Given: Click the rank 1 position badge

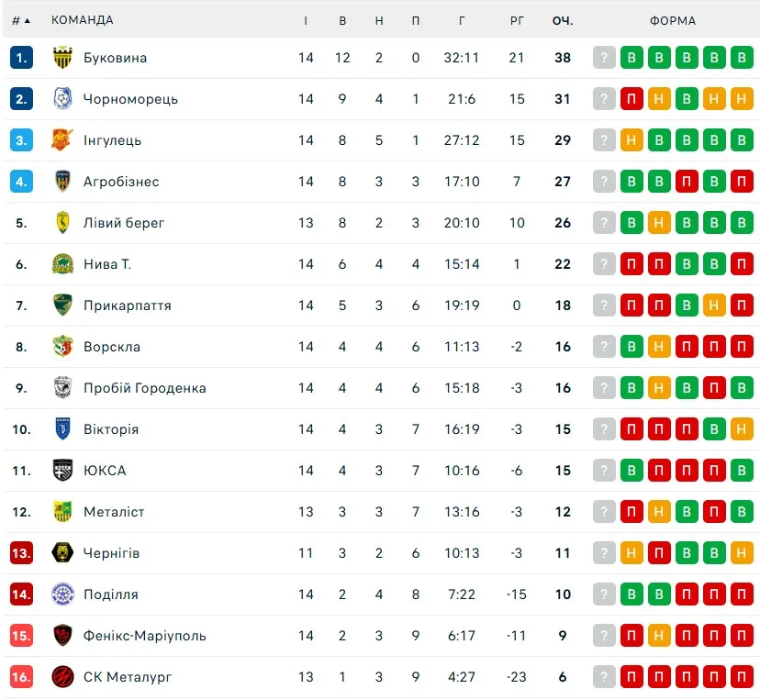Looking at the screenshot, I should point(21,58).
